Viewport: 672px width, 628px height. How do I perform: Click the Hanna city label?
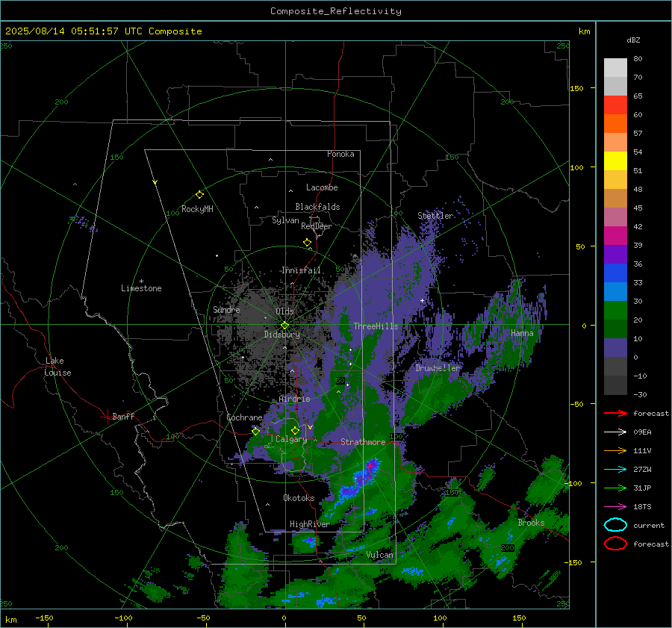pos(522,333)
